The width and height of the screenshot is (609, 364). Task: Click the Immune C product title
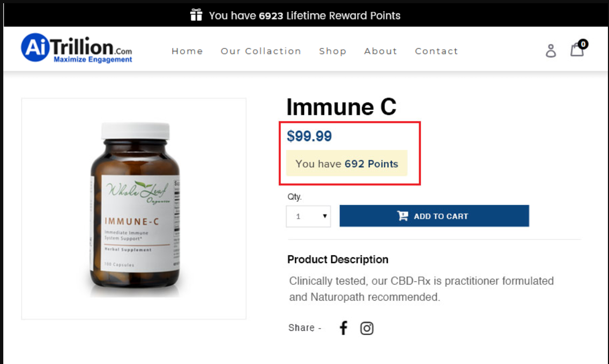click(341, 107)
